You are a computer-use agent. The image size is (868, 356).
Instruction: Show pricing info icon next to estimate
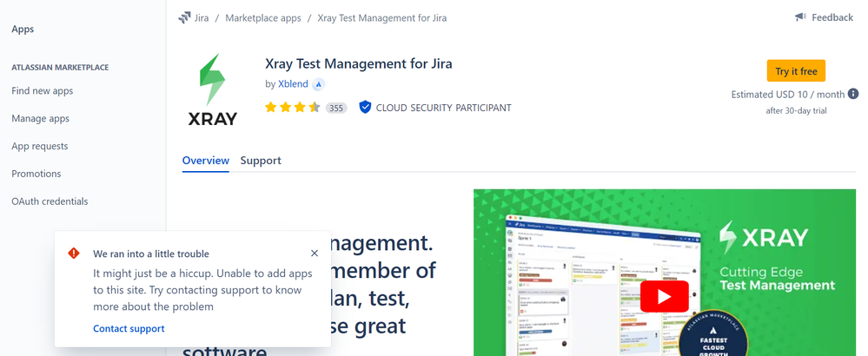[x=853, y=94]
